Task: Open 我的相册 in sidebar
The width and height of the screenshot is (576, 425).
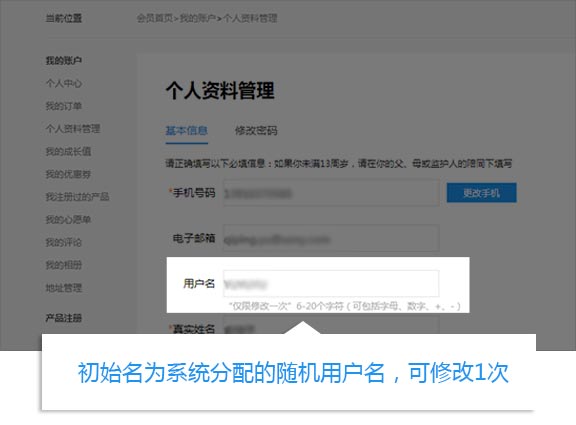Action: [64, 265]
